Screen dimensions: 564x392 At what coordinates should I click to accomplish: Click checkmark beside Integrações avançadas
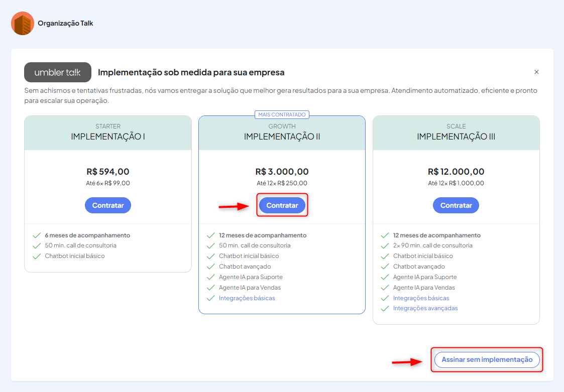point(385,308)
